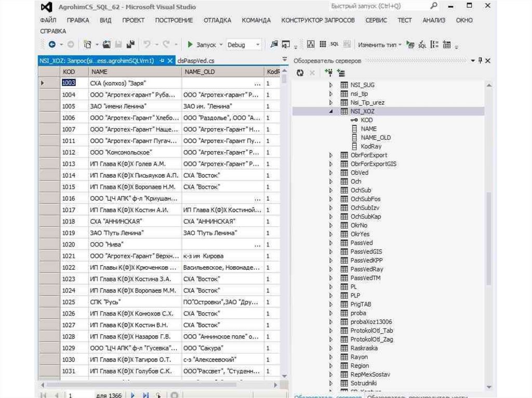Pin the NSI_XOZ query tab

coord(162,61)
